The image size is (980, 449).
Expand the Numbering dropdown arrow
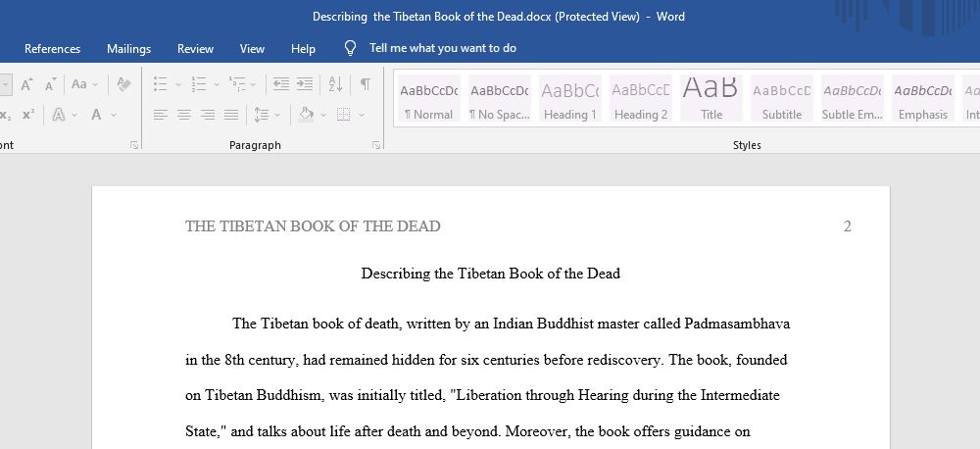[217, 84]
